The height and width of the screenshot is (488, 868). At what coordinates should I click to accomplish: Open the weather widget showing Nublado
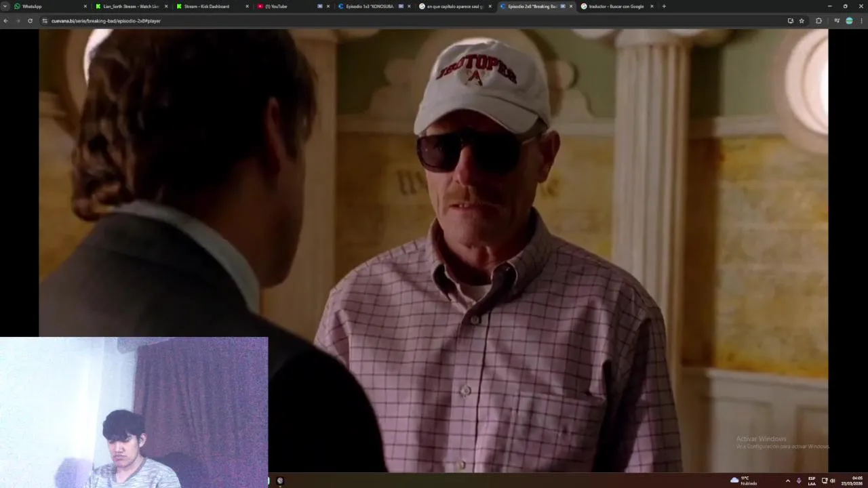point(744,481)
